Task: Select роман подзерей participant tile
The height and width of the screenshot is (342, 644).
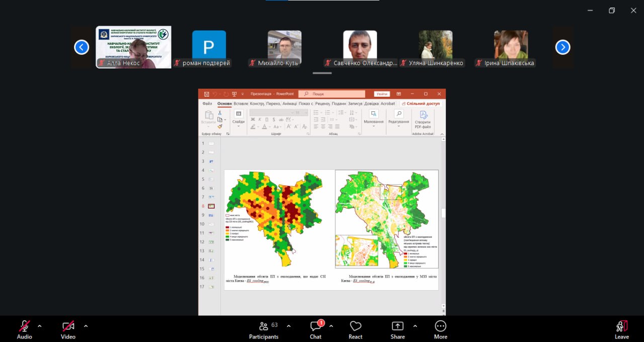Action: pos(209,47)
